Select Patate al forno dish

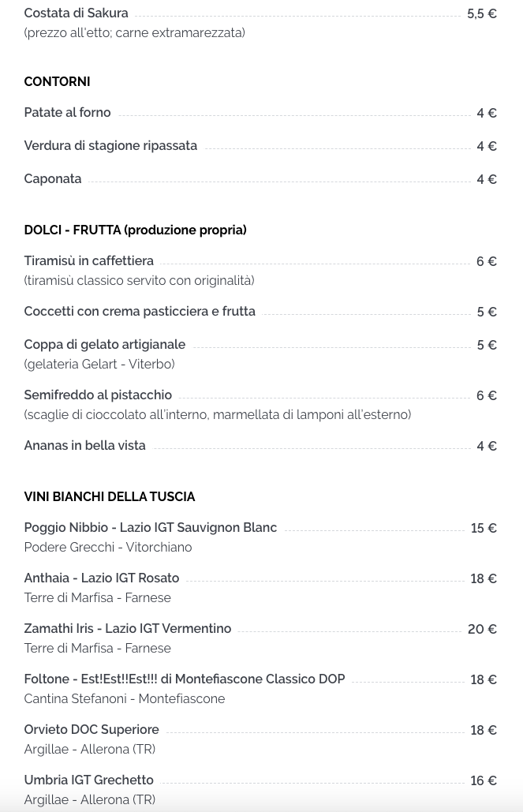pos(67,112)
